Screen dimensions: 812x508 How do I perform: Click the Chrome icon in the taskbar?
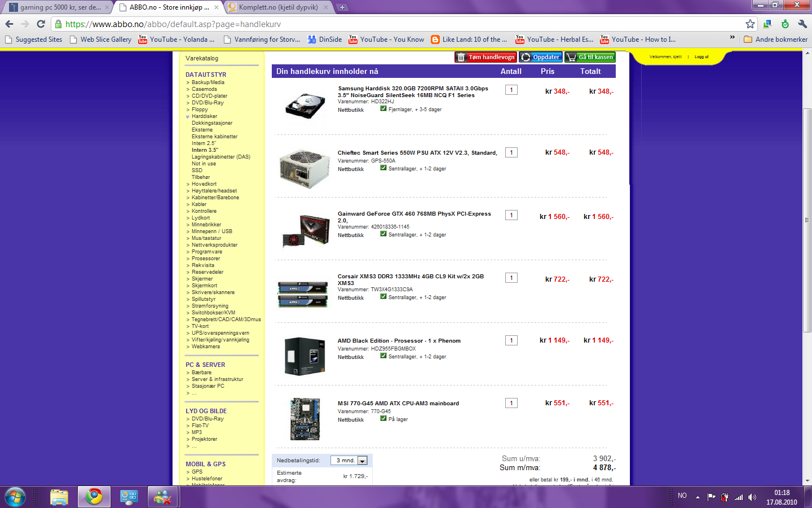tap(94, 497)
